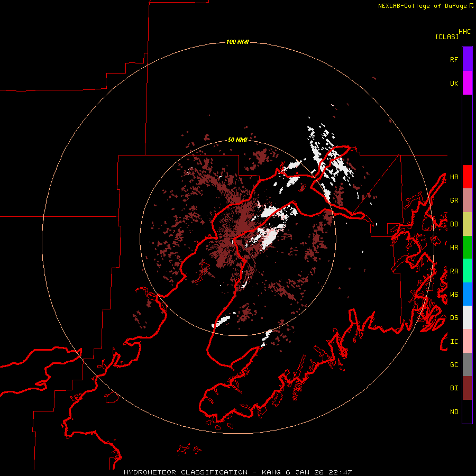
Task: Click the "HA" legend label
Action: point(454,177)
